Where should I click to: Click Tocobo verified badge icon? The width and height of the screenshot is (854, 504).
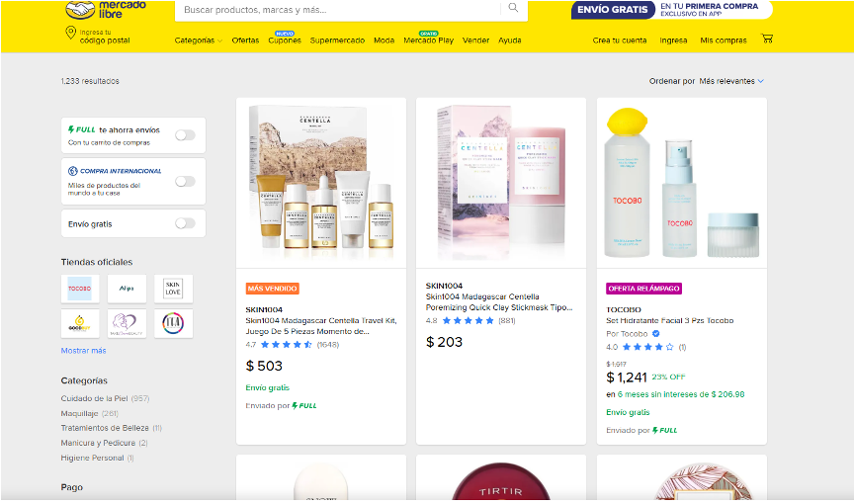click(x=655, y=334)
